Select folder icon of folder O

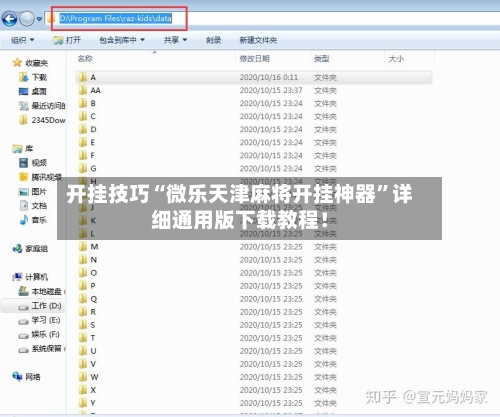click(83, 273)
